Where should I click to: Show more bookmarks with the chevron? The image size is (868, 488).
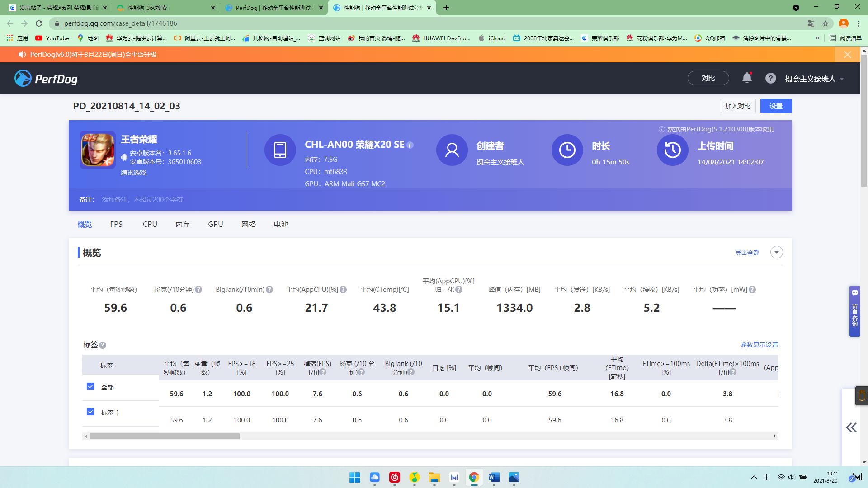(817, 38)
